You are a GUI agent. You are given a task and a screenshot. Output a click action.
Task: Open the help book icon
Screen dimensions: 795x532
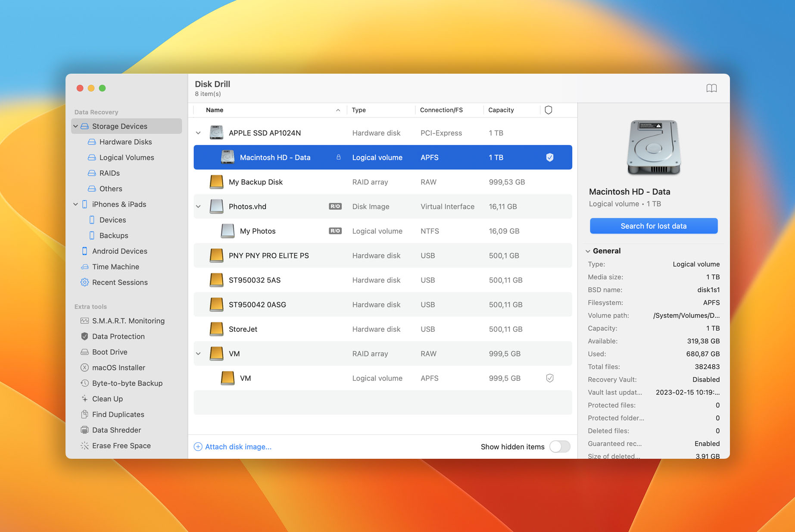[x=711, y=88]
